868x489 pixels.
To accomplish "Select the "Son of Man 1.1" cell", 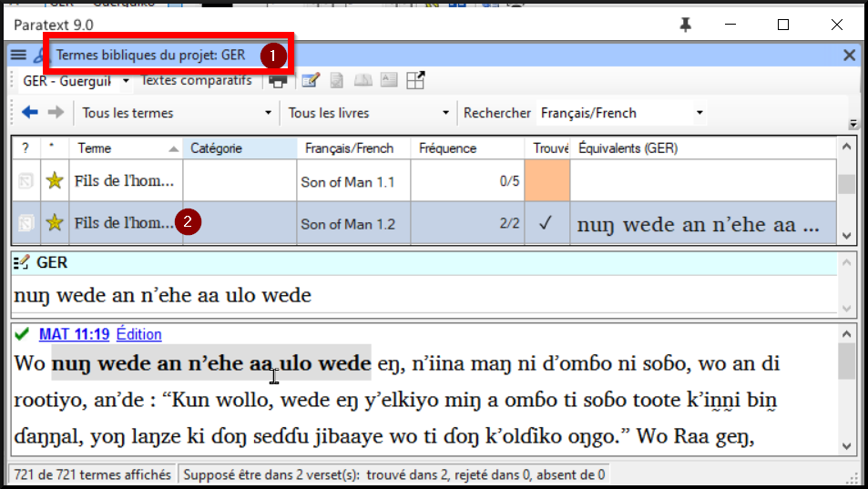I will (x=353, y=181).
